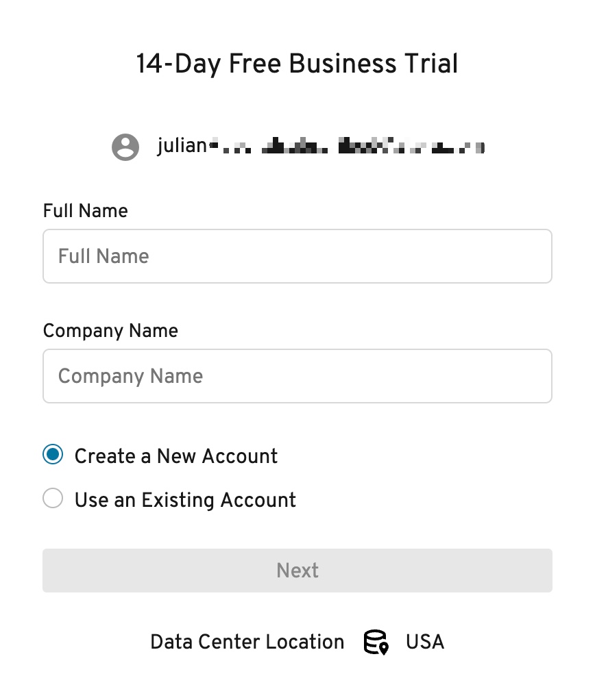Focus the Company Name input field
This screenshot has width=595, height=700.
tap(297, 376)
